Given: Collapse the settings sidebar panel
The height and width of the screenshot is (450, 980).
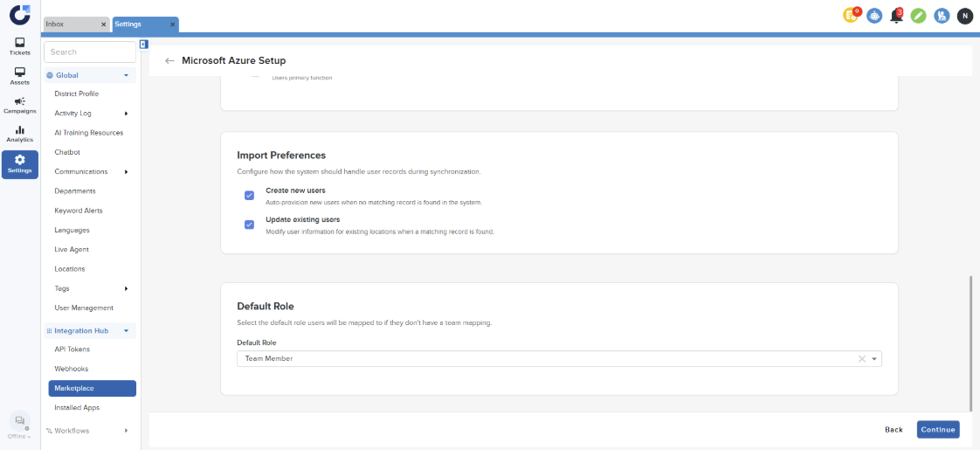Looking at the screenshot, I should 143,44.
